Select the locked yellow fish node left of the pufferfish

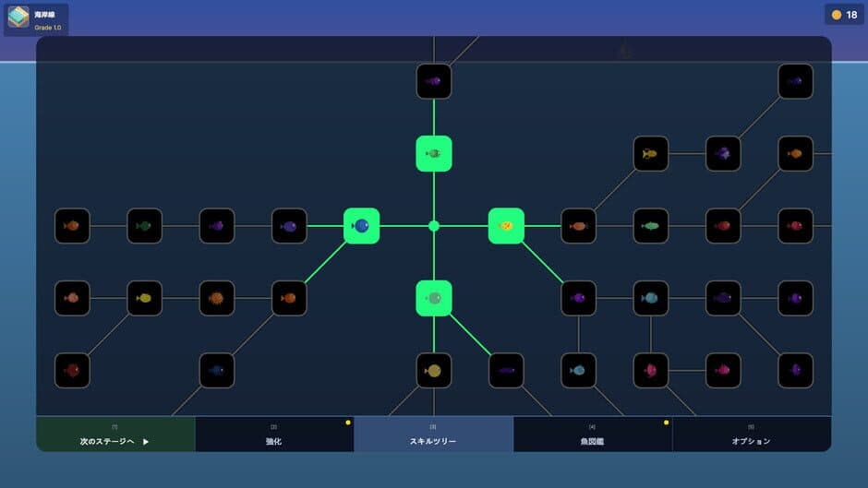144,298
